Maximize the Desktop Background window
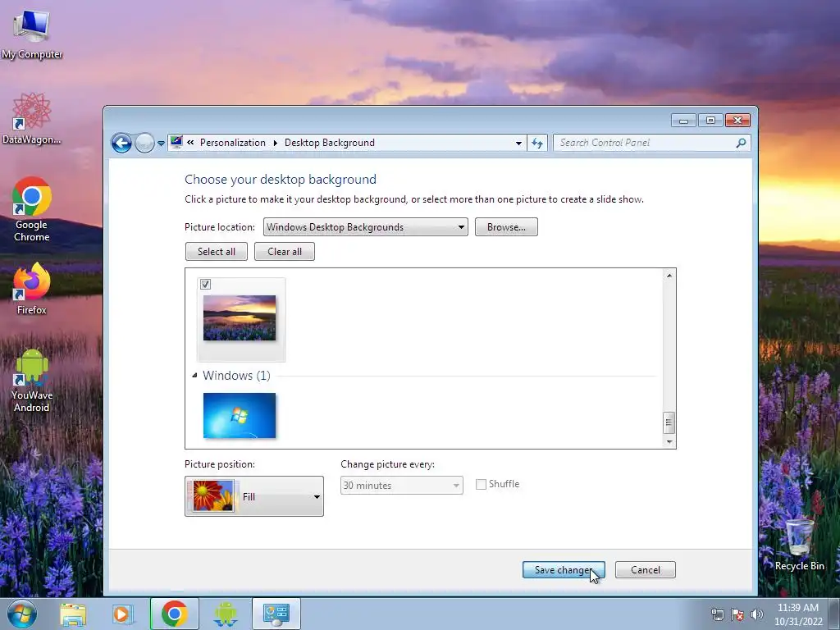This screenshot has width=840, height=630. (x=711, y=121)
